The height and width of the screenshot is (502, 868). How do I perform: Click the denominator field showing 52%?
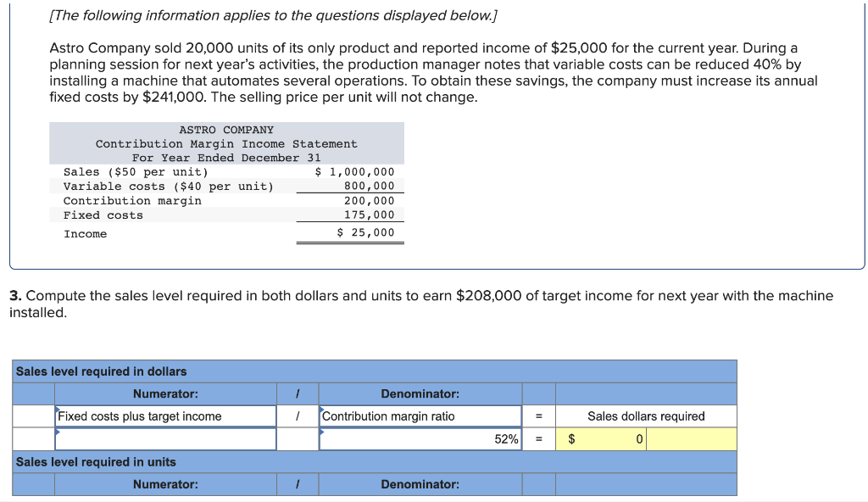pyautogui.click(x=420, y=439)
